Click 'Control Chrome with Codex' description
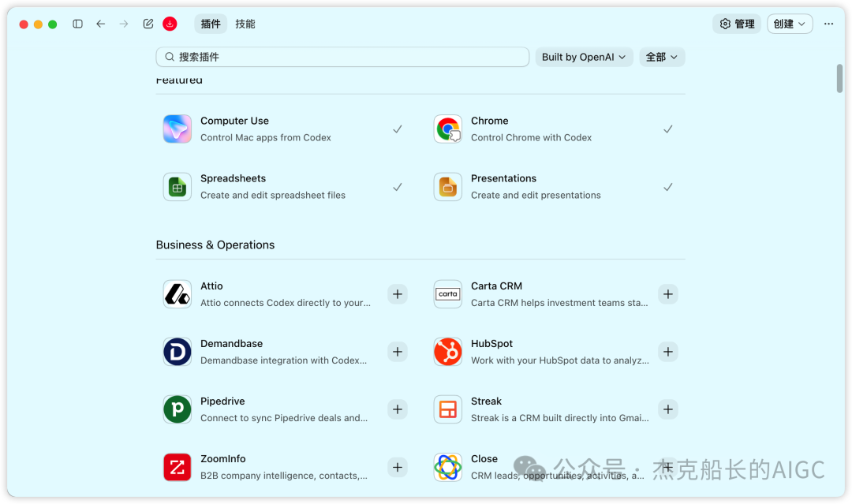This screenshot has height=504, width=852. (x=532, y=137)
